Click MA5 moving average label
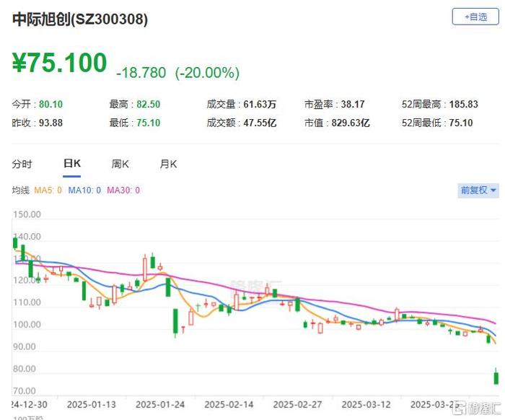The width and height of the screenshot is (505, 420). (48, 191)
